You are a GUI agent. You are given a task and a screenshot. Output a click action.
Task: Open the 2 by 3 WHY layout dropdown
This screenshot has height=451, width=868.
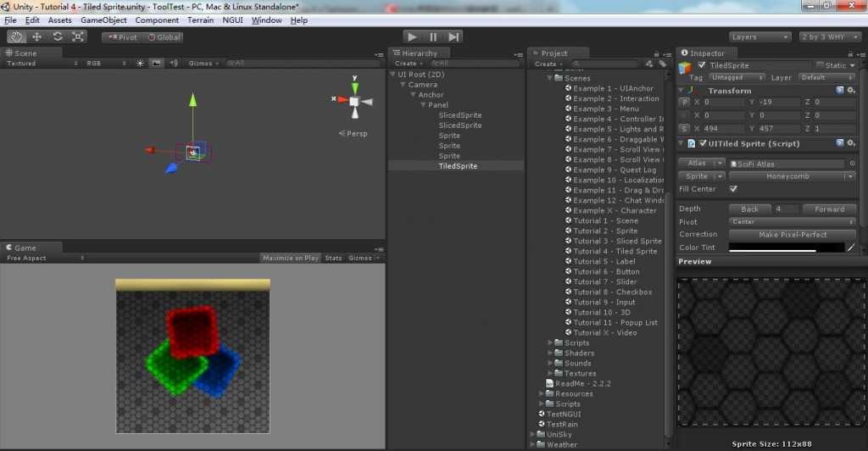830,37
